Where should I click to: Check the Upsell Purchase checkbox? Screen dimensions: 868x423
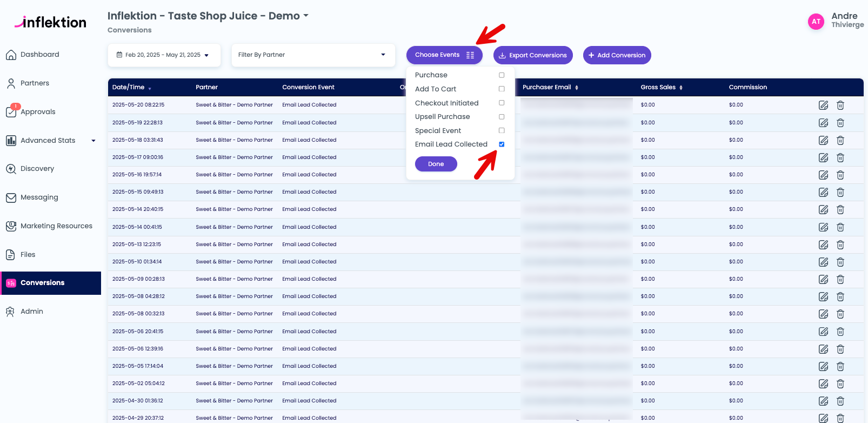point(502,117)
